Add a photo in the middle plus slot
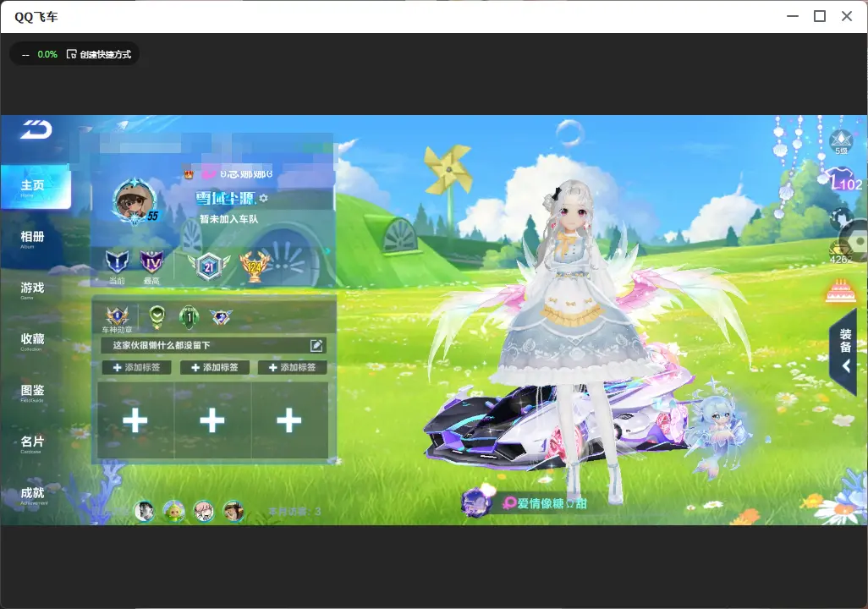This screenshot has height=609, width=868. pyautogui.click(x=212, y=420)
